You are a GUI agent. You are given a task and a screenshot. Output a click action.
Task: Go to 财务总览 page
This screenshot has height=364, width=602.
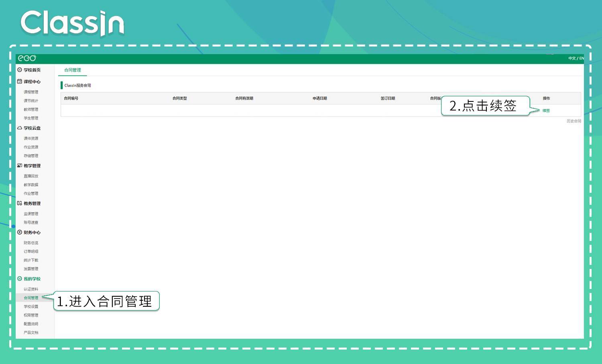(x=31, y=243)
